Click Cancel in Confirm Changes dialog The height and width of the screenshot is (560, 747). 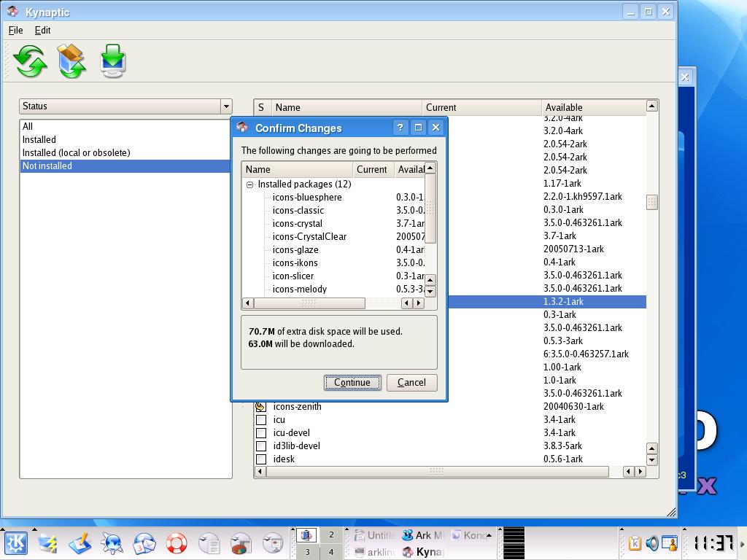(411, 382)
